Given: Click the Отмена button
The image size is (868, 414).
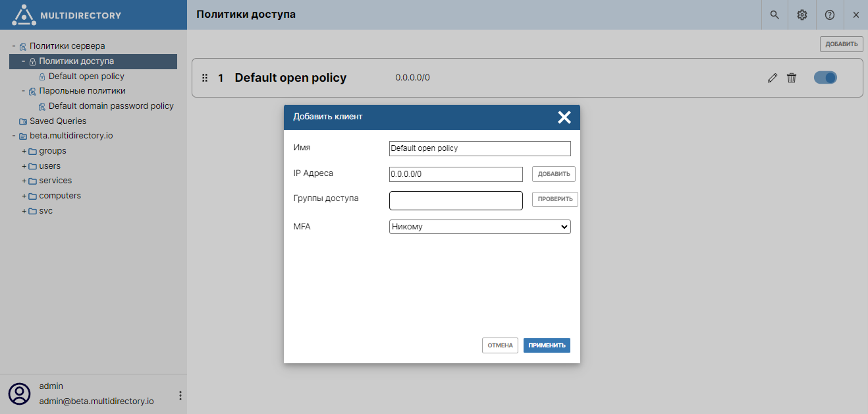Looking at the screenshot, I should (x=500, y=345).
